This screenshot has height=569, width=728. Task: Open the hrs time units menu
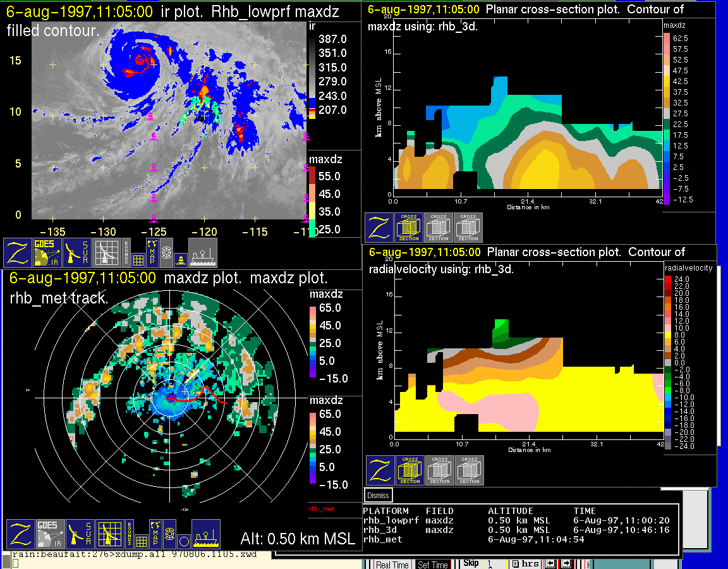tap(525, 564)
